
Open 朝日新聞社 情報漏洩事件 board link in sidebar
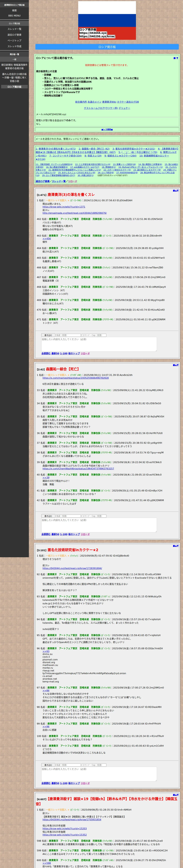pyautogui.click(x=14, y=67)
